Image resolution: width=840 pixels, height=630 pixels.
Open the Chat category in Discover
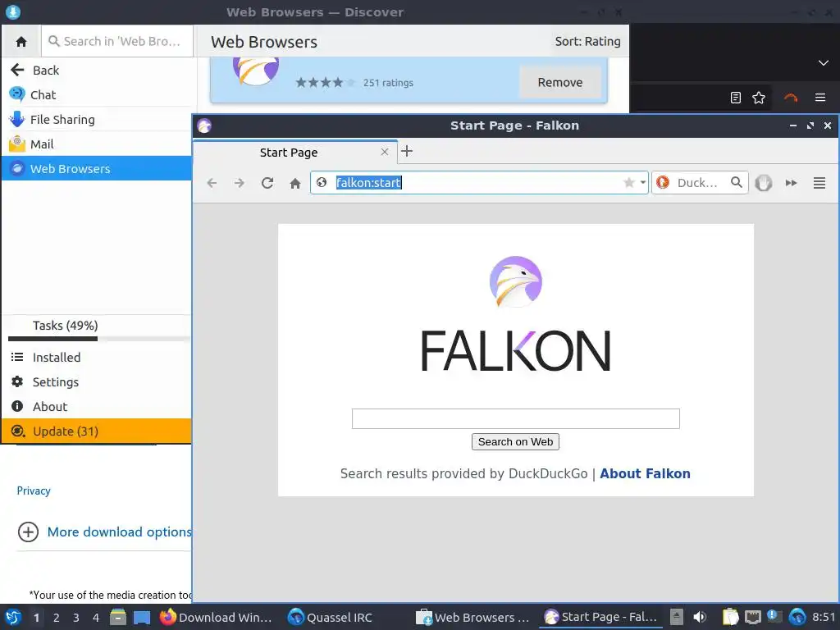pos(97,95)
